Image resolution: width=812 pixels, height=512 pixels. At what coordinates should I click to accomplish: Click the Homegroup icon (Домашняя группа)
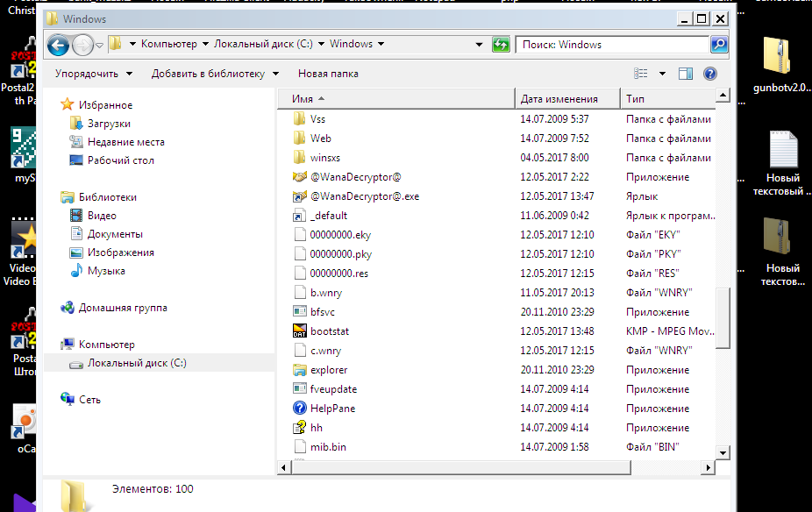pos(68,308)
